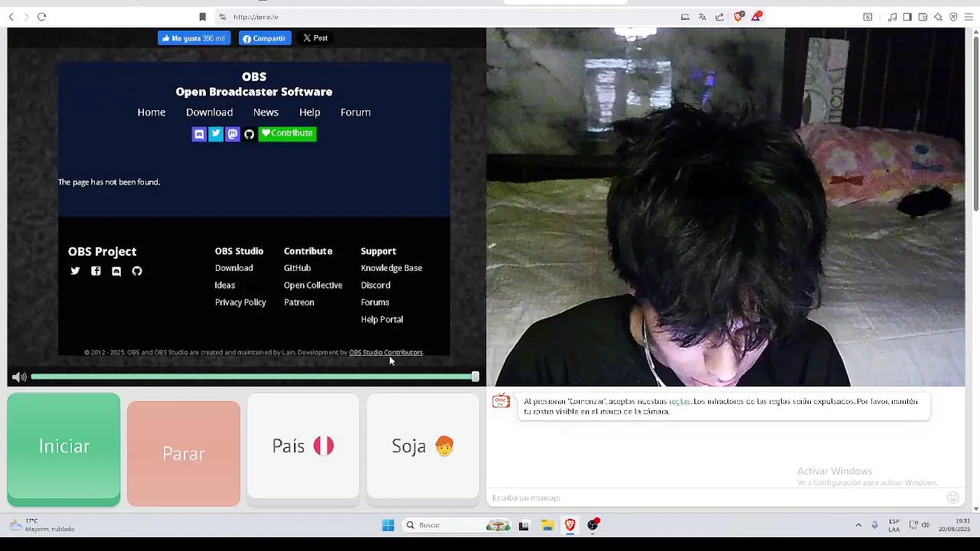Reload the page with the refresh icon
This screenshot has height=551, width=980.
click(x=42, y=17)
